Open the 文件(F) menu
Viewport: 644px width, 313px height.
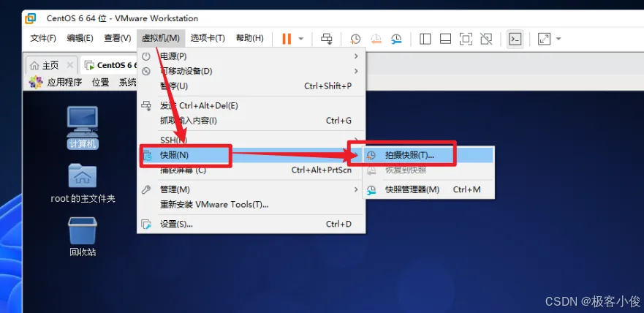(43, 38)
